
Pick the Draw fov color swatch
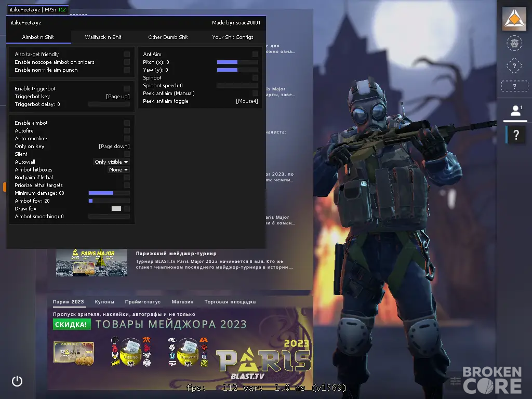tap(116, 209)
